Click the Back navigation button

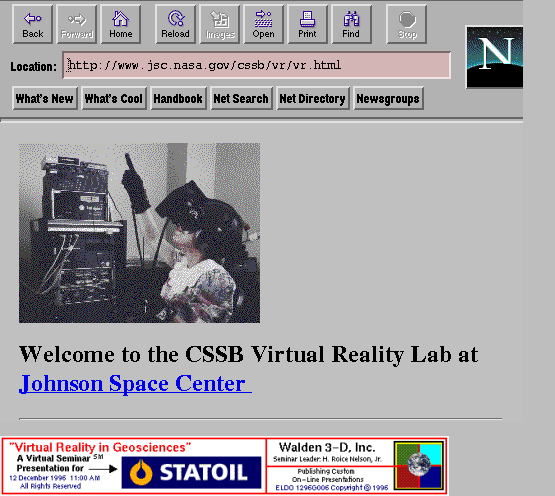[x=33, y=24]
